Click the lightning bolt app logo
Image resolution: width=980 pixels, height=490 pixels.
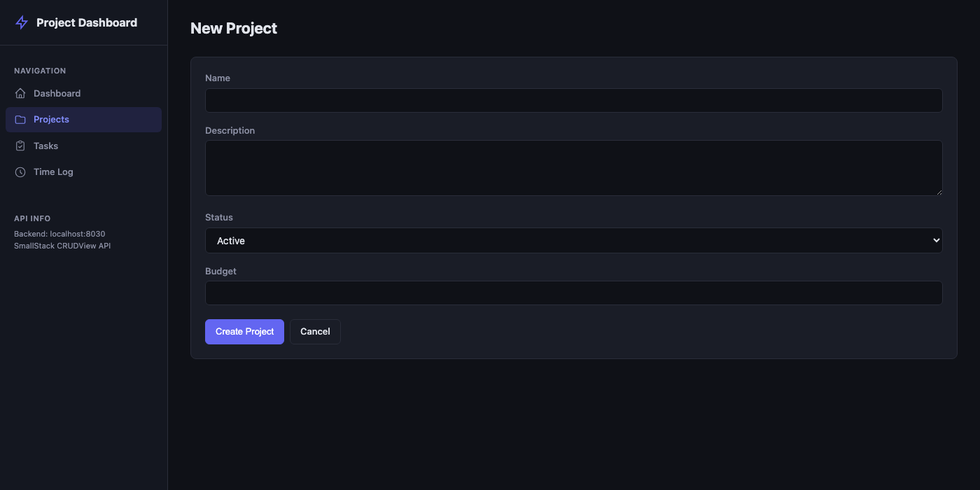[21, 22]
